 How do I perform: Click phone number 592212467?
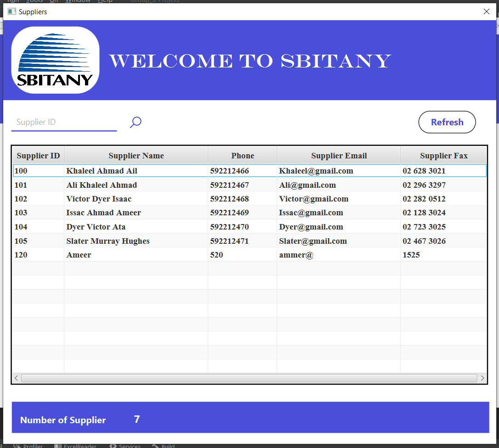[x=229, y=185]
